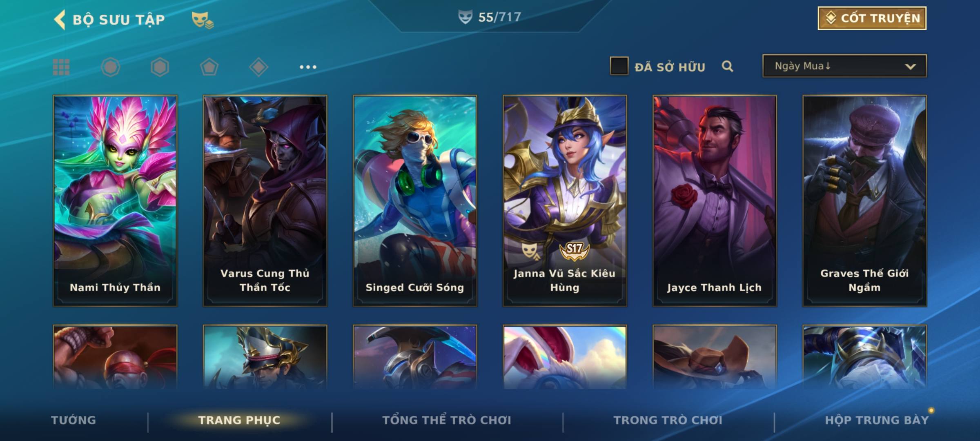980x441 pixels.
Task: Select the pentagon rarity filter icon
Action: point(209,67)
